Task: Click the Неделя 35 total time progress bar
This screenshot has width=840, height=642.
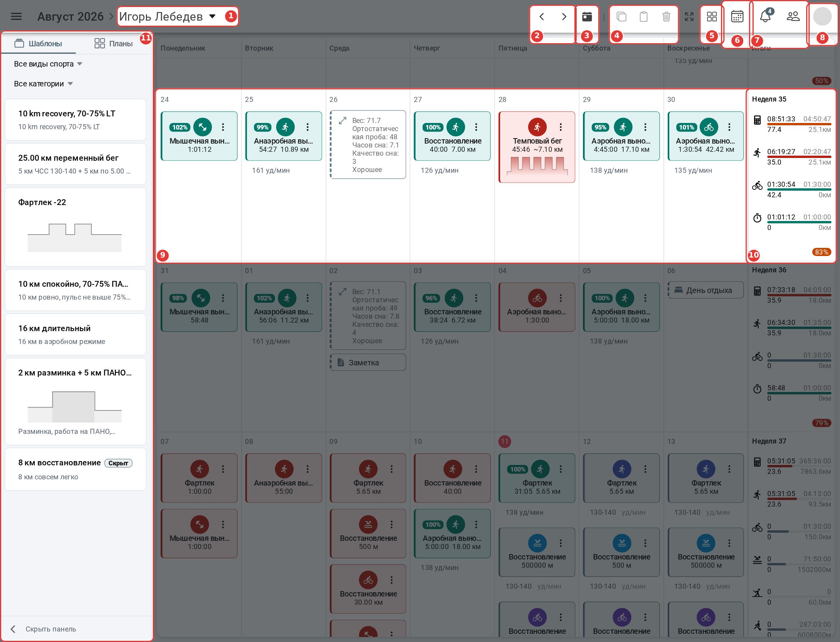Action: pos(799,124)
